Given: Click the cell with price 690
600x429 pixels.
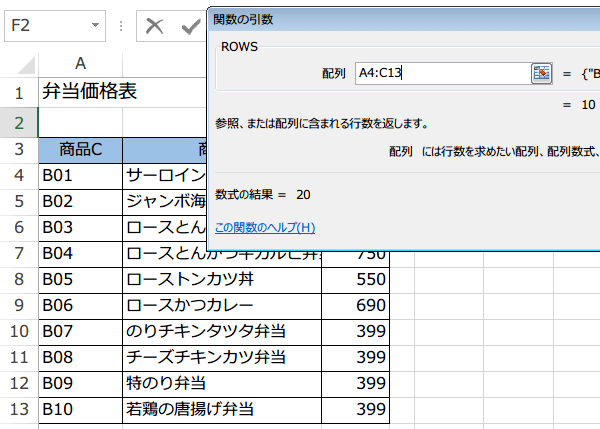Looking at the screenshot, I should [x=355, y=304].
